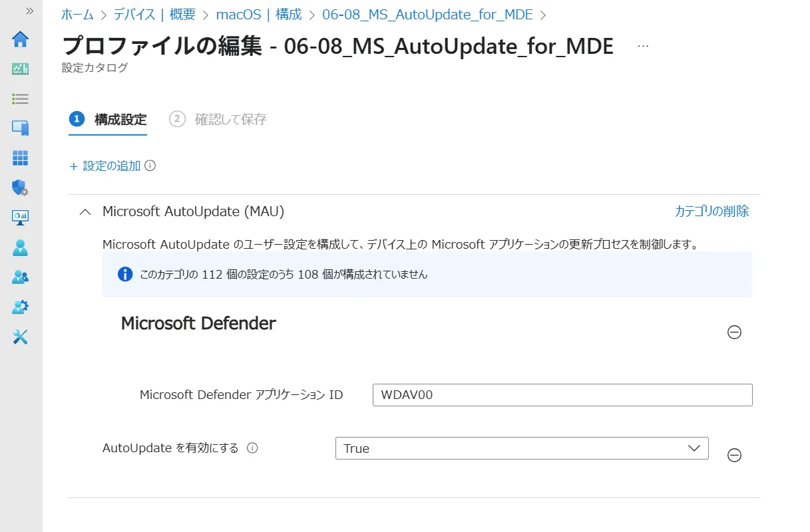Remove the Microsoft Defender setting group
Viewport: 810px width, 532px height.
pyautogui.click(x=735, y=332)
